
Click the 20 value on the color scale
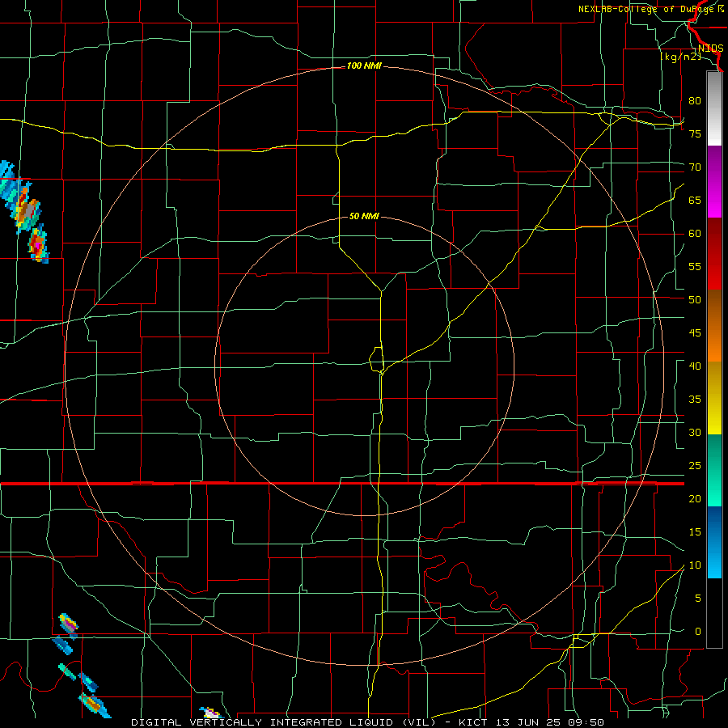[695, 498]
